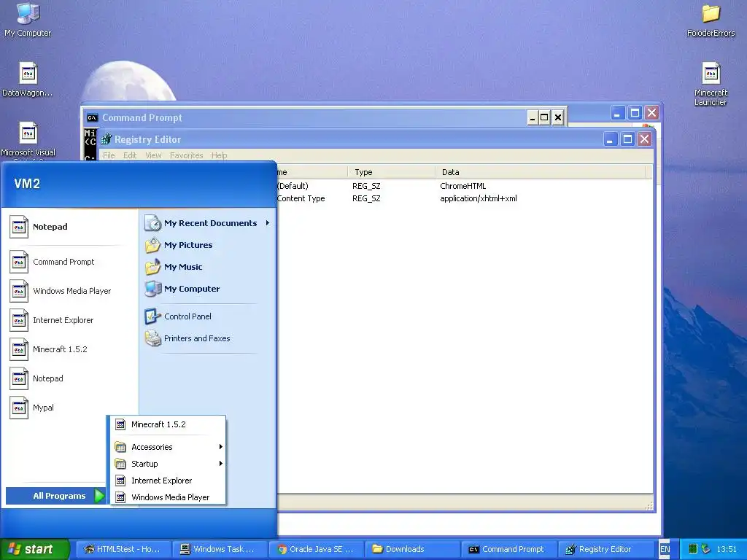
Task: Switch to Oracle Java SE taskbar button
Action: tap(316, 550)
